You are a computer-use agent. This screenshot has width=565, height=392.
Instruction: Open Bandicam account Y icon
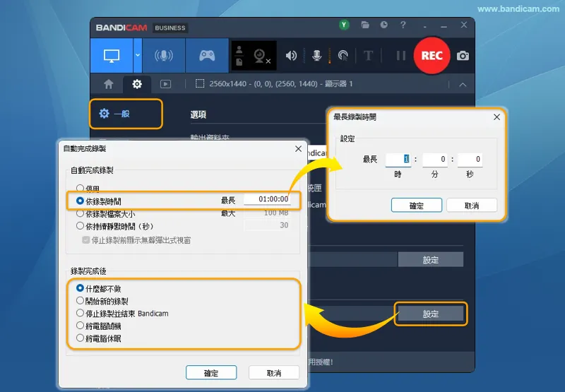tap(344, 25)
